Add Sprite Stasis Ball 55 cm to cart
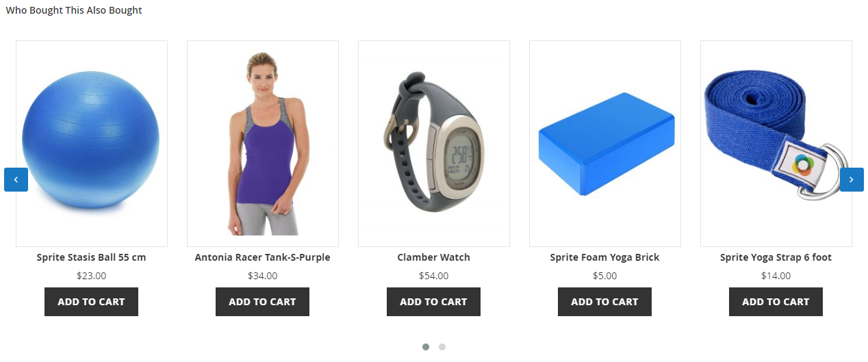Screen dimensions: 868x362 click(x=91, y=302)
